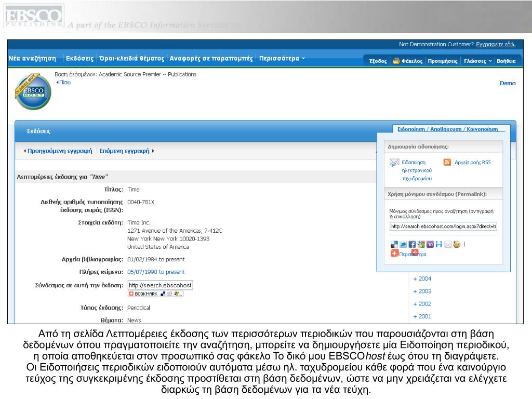Image resolution: width=532 pixels, height=399 pixels.
Task: Click the News subject value
Action: [x=134, y=320]
